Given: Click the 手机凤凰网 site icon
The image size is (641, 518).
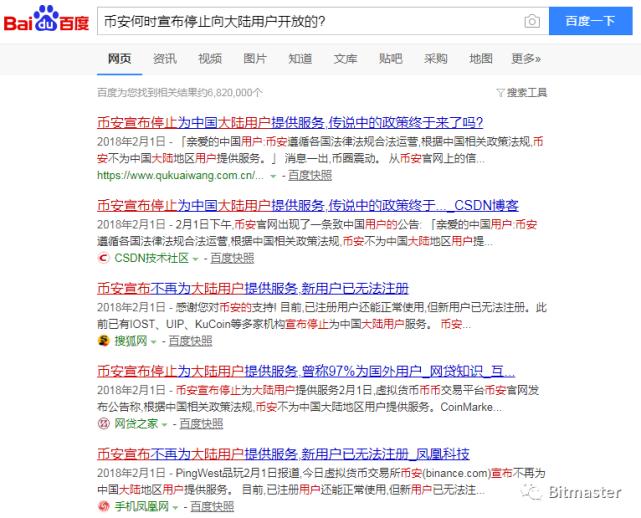Looking at the screenshot, I should click(x=103, y=507).
